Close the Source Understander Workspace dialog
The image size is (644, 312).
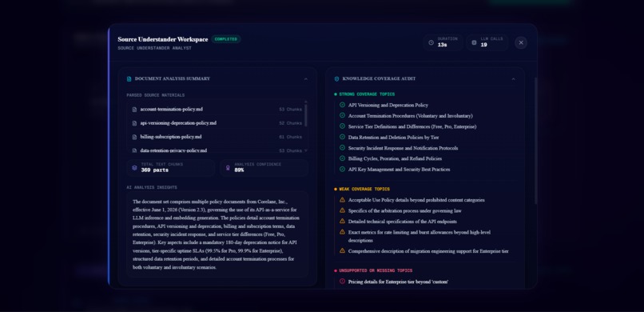click(521, 42)
